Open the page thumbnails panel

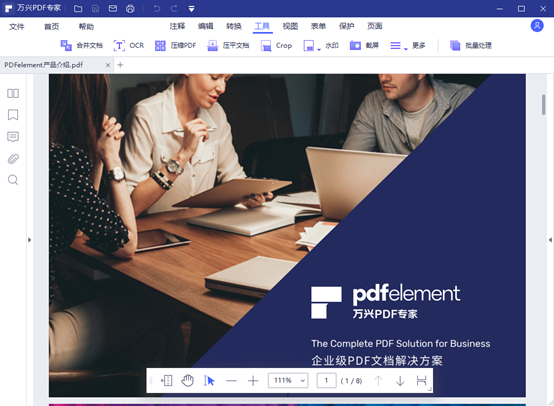[x=13, y=93]
